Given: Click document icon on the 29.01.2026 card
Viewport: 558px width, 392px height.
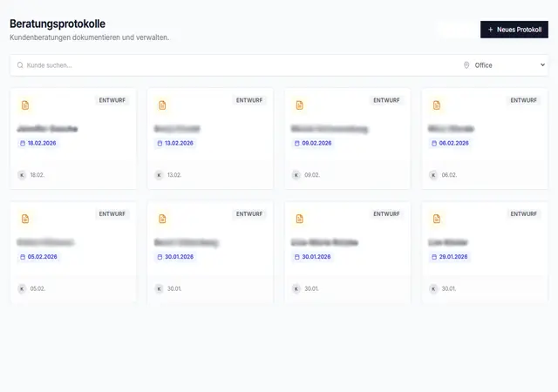Looking at the screenshot, I should tap(437, 219).
